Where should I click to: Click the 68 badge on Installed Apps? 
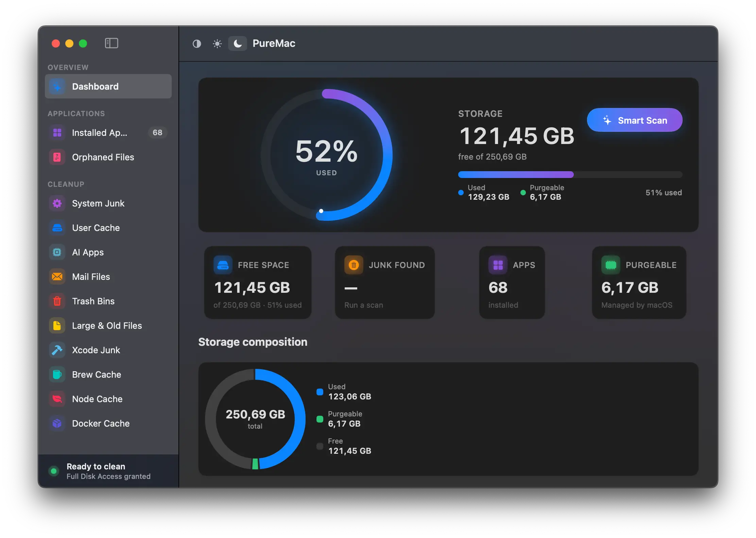157,132
